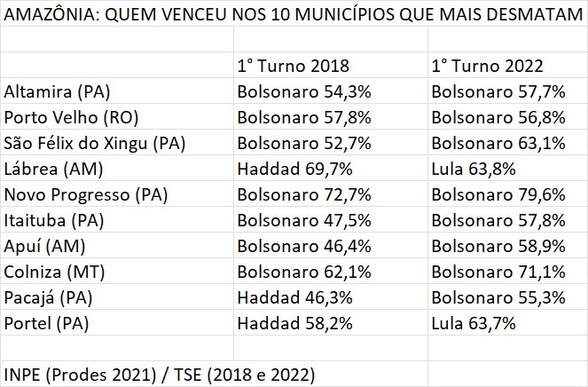Click the "1° Turno 2022" column header
The image size is (588, 387).
pos(486,66)
